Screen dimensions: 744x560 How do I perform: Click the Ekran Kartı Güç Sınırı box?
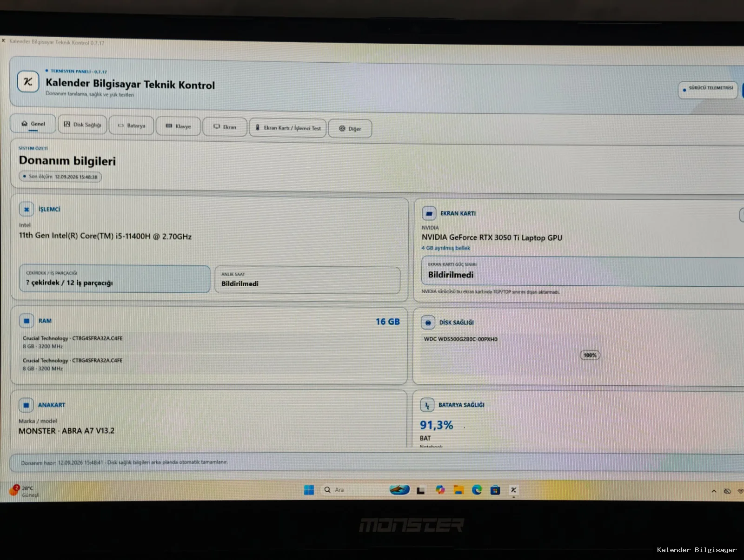coord(583,271)
